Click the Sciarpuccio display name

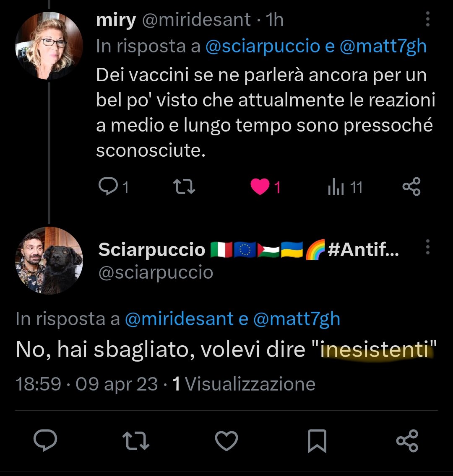pos(151,250)
